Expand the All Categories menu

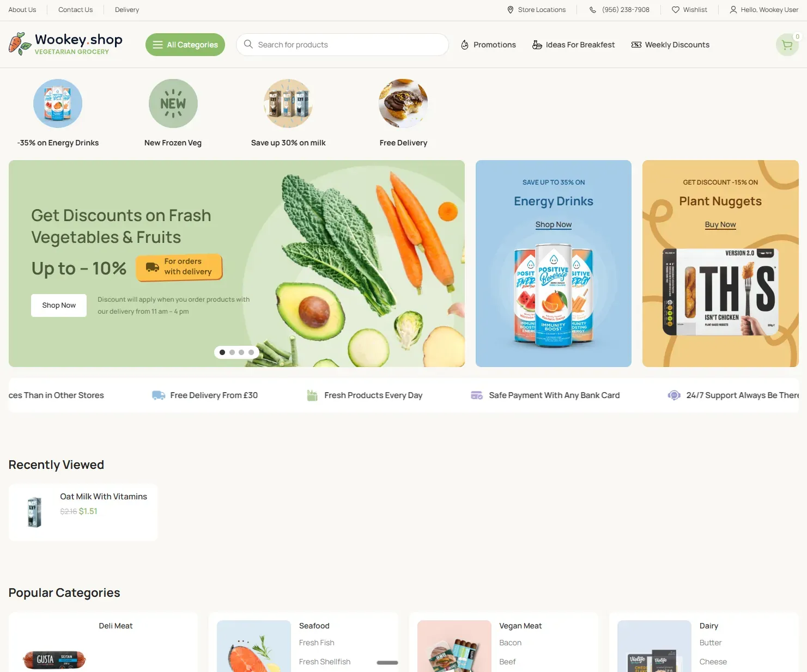[x=185, y=45]
